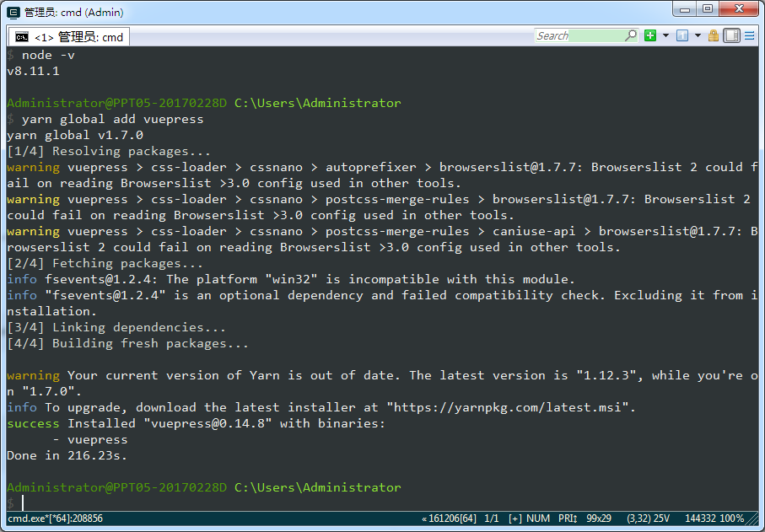Toggle the alternative buffer scrollbar button
Screen dimensions: 765x532
pos(731,35)
